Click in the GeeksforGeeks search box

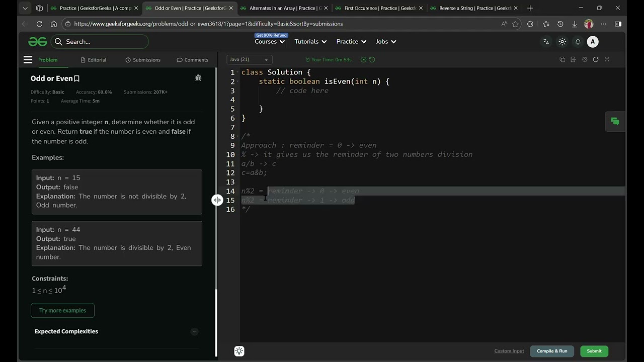pos(100,42)
